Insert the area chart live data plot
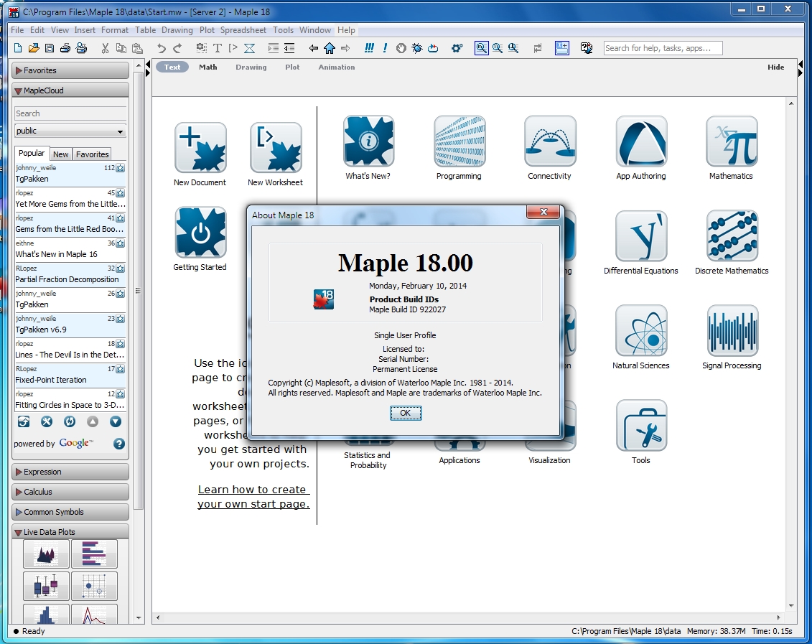Viewport: 812px width, 644px height. coord(46,554)
